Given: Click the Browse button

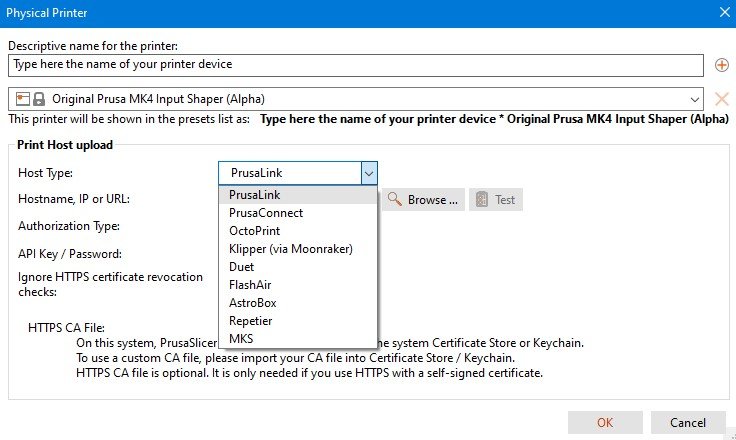Looking at the screenshot, I should (x=423, y=200).
